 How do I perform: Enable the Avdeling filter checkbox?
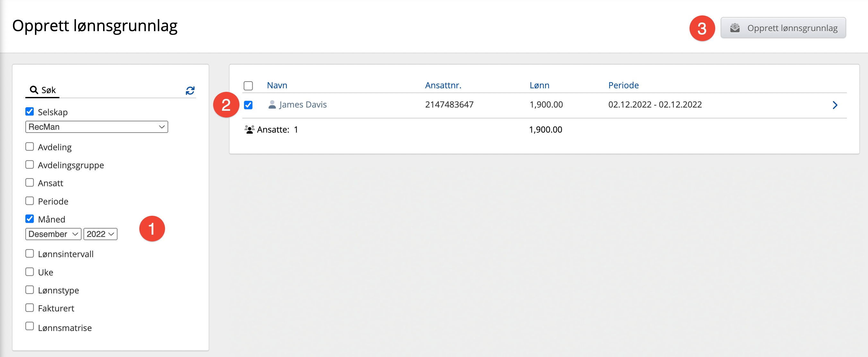[x=30, y=147]
